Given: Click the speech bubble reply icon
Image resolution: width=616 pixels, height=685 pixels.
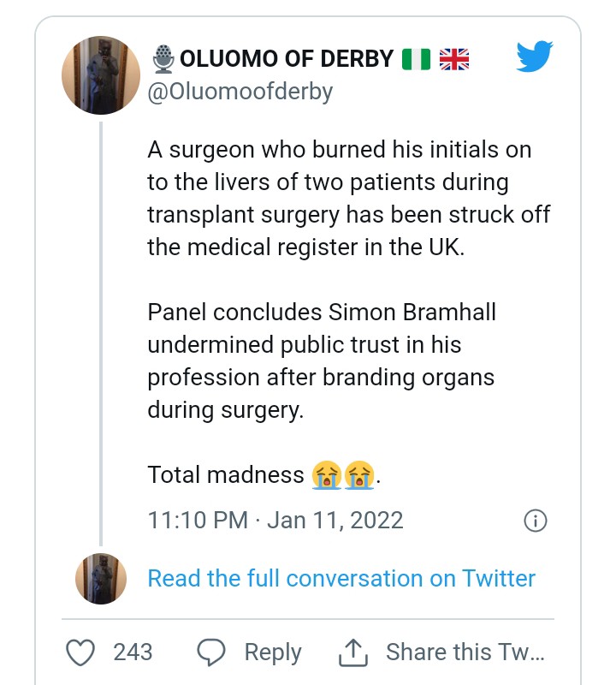Looking at the screenshot, I should (210, 652).
